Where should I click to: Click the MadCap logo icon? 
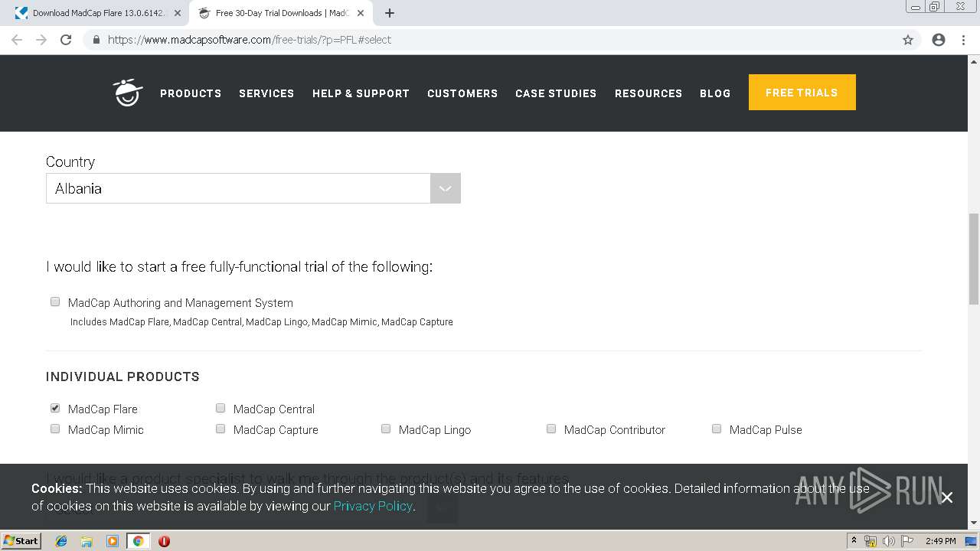coord(128,93)
